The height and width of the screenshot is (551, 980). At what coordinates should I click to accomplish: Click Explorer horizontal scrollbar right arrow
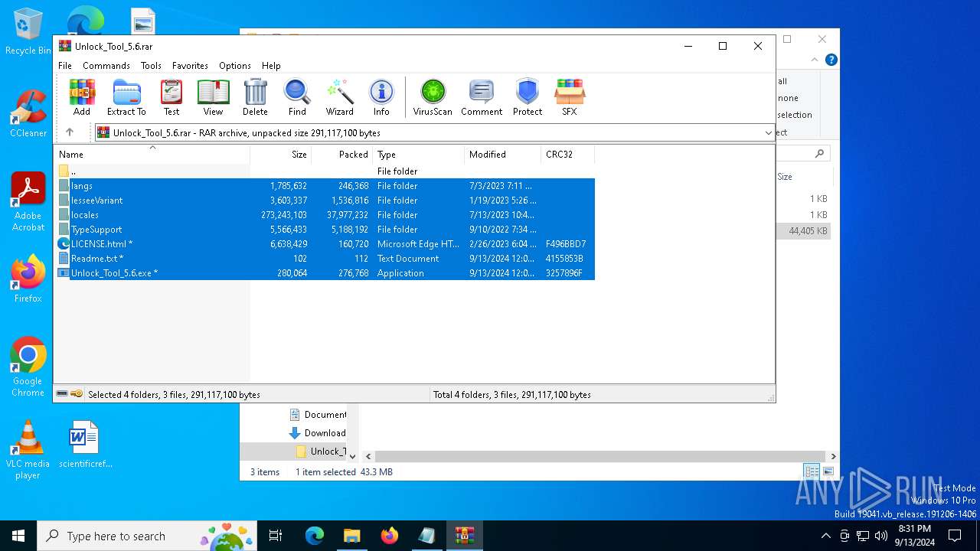point(833,456)
